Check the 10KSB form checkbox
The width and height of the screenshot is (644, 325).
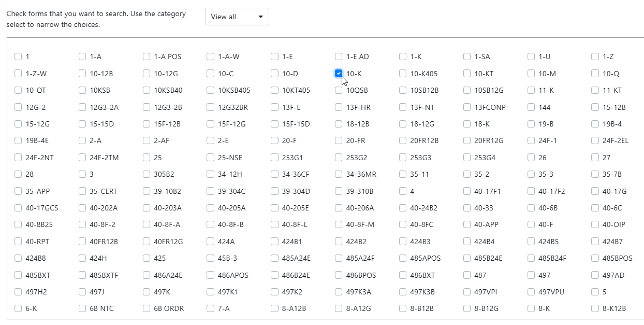(82, 90)
